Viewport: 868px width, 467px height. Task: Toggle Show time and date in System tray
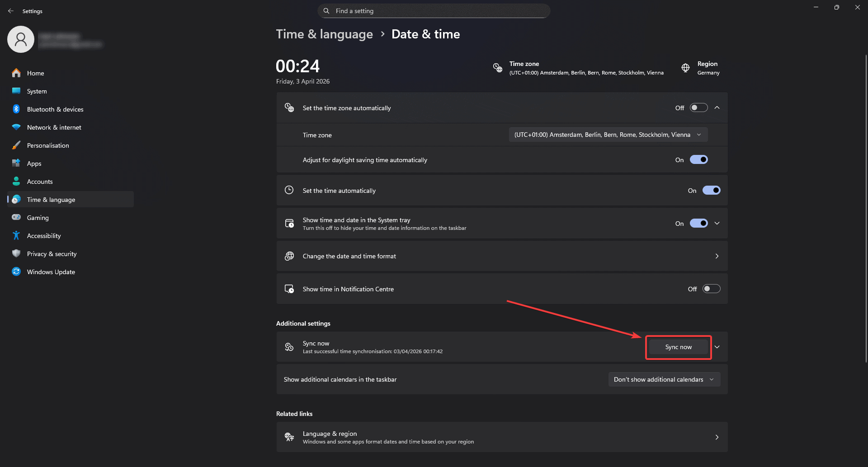coord(699,223)
